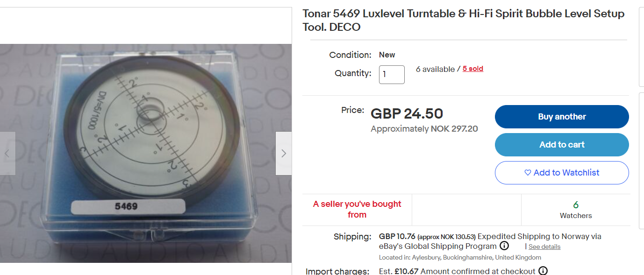Click the GBP 10.76 shipping cost
This screenshot has height=275, width=644.
[397, 236]
